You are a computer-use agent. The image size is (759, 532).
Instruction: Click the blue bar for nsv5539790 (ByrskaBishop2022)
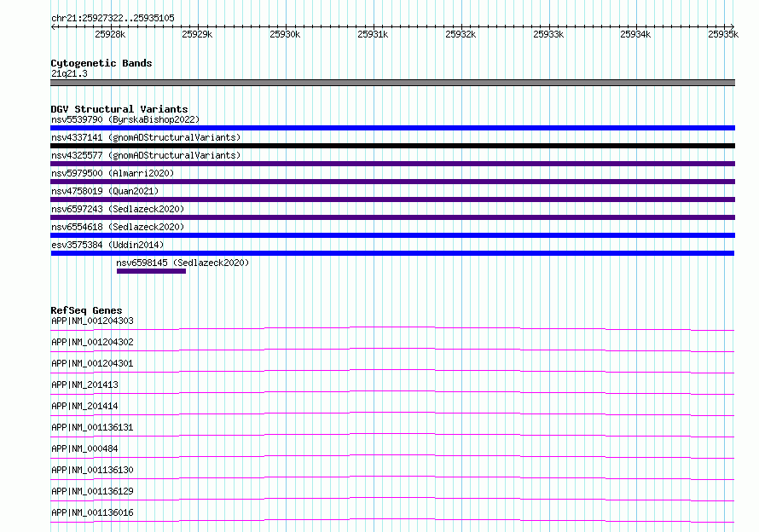pos(392,128)
